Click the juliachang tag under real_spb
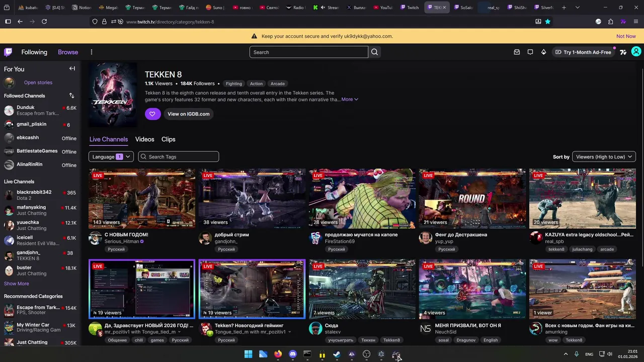 tap(582, 249)
